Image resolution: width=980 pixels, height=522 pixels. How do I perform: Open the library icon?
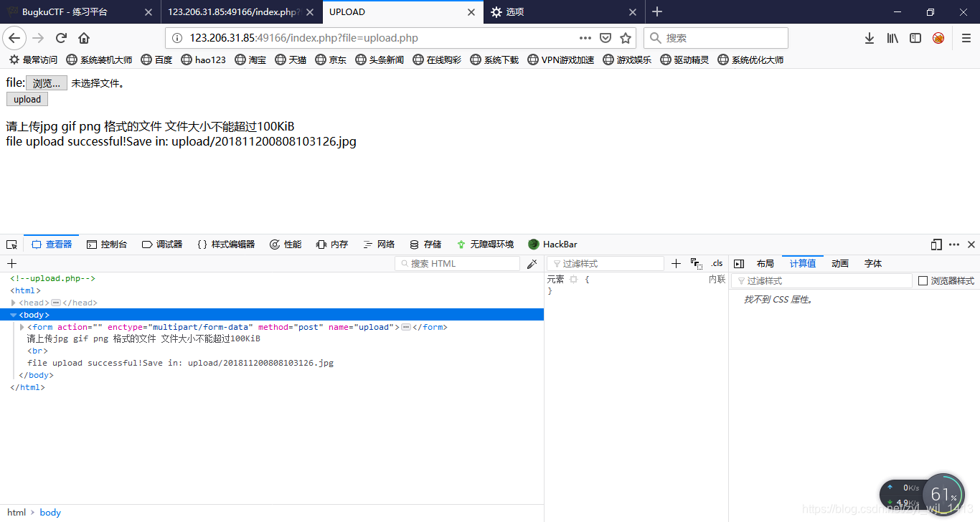pyautogui.click(x=892, y=38)
